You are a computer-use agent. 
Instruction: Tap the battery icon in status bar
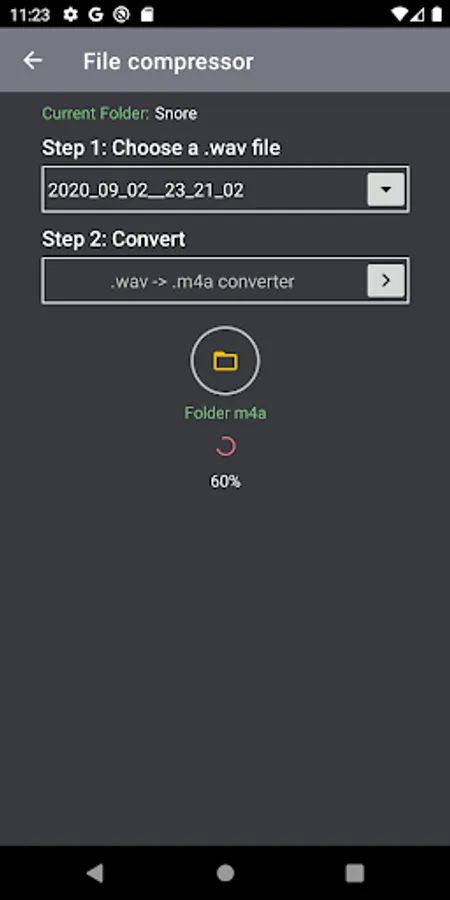coord(437,14)
